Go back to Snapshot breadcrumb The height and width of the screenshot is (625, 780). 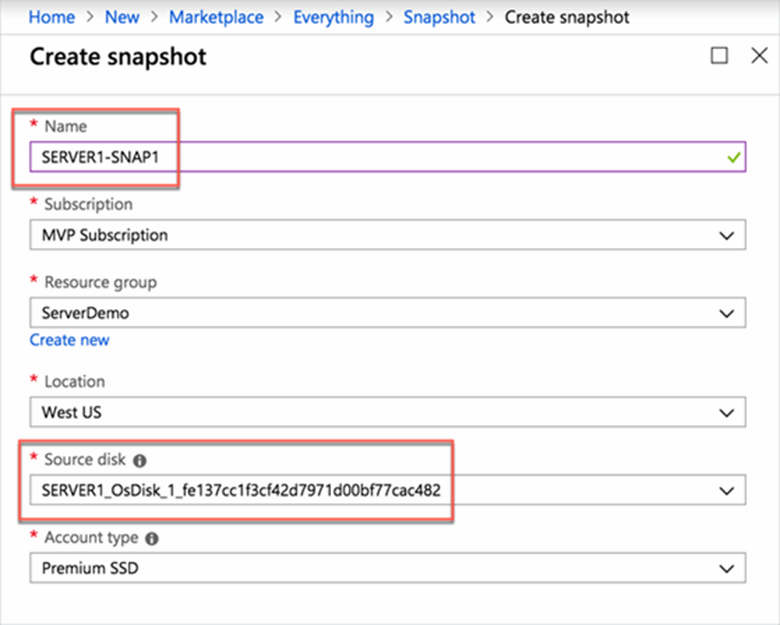click(x=439, y=17)
